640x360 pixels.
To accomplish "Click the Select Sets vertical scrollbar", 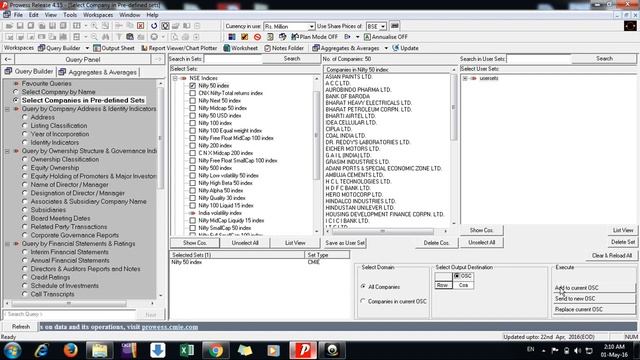I will (316, 154).
